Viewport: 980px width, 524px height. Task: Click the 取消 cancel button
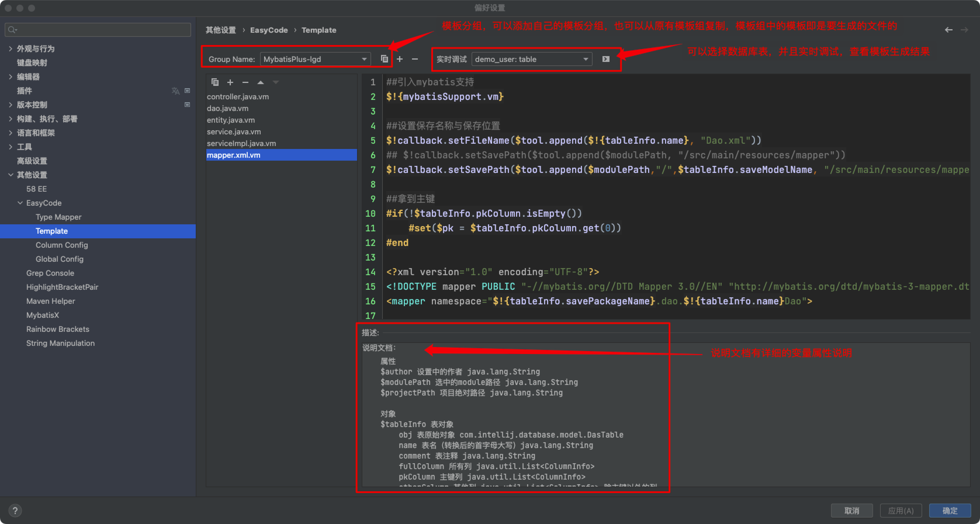point(851,510)
